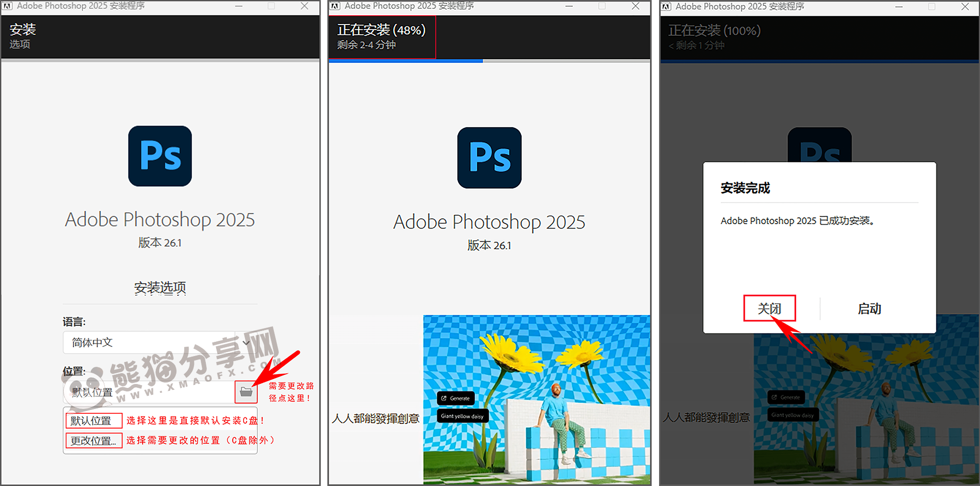This screenshot has width=980, height=486.
Task: Select the 更改位置 option to change install path
Action: click(93, 441)
